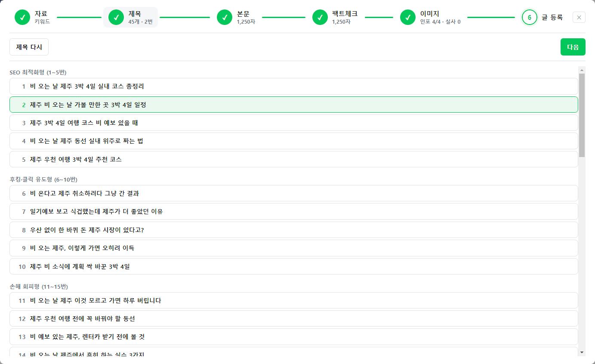
Task: Click the step 6 글 등록 circle
Action: [x=530, y=17]
